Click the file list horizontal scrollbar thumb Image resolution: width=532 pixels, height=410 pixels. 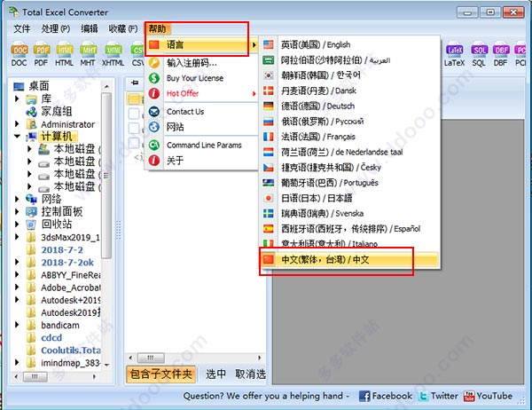pos(151,358)
